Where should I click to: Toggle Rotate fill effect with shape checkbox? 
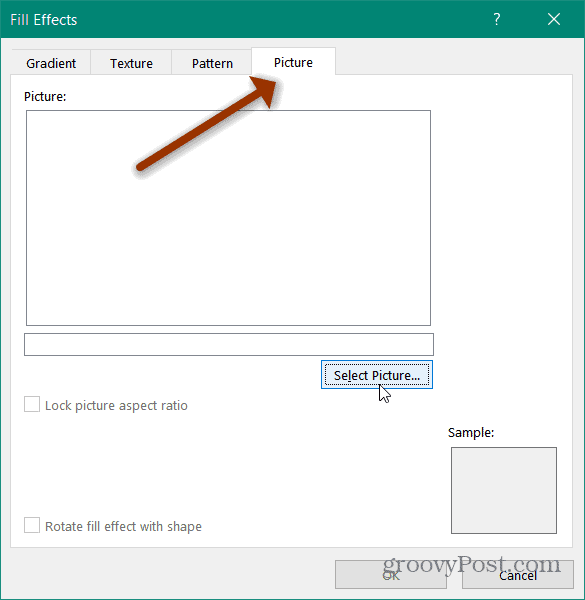(x=32, y=525)
